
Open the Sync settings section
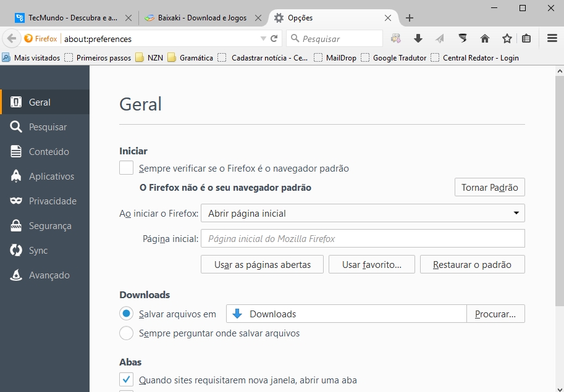(41, 250)
